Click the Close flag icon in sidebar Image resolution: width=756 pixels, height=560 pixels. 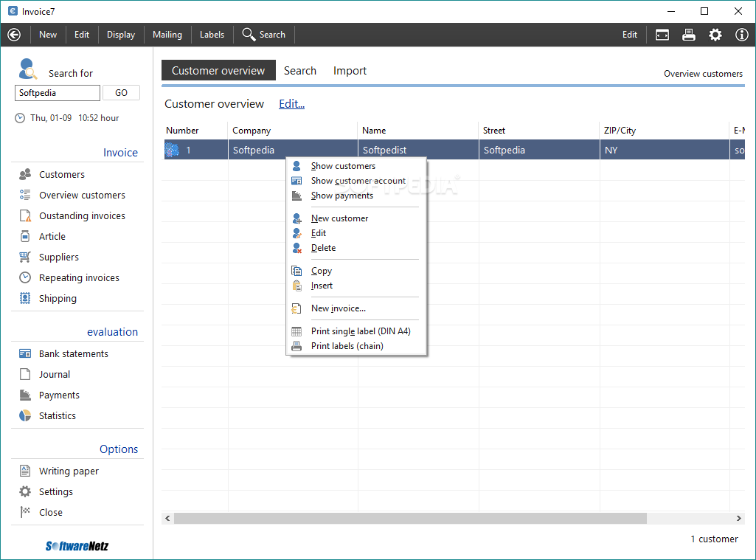25,512
